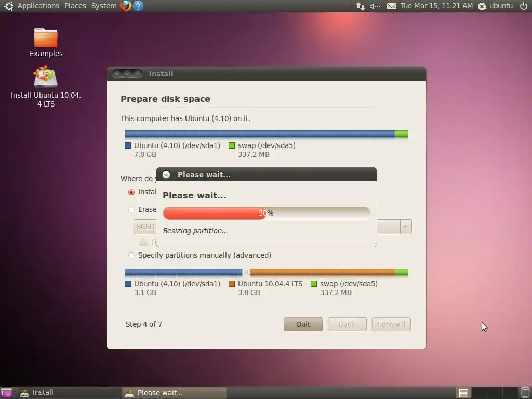Image resolution: width=532 pixels, height=399 pixels.
Task: Click the '3.8 GB' partition size
Action: pos(249,292)
